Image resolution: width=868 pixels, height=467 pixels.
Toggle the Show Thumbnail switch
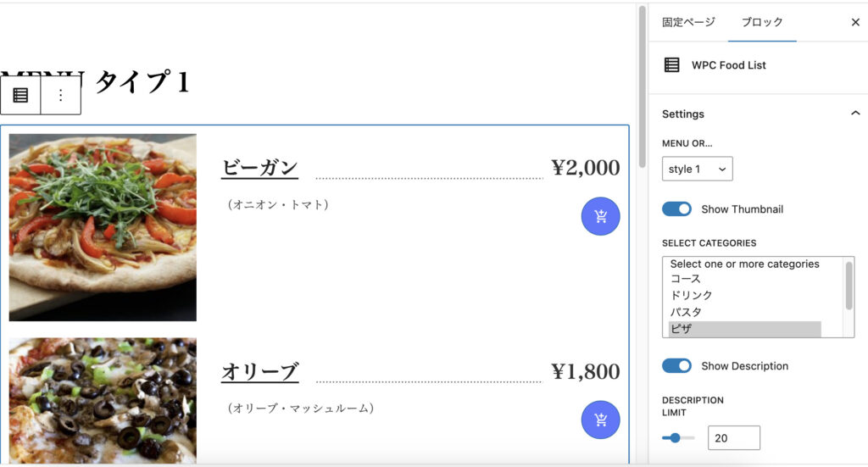tap(676, 209)
